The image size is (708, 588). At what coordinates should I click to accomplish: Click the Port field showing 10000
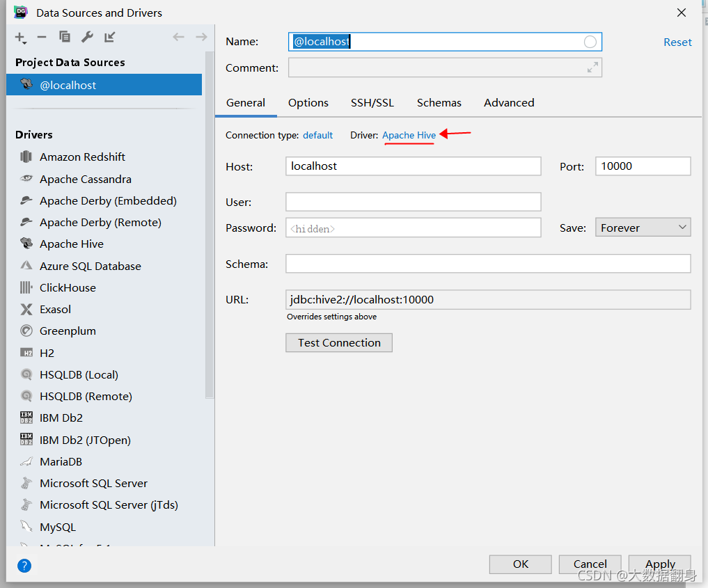pos(643,166)
